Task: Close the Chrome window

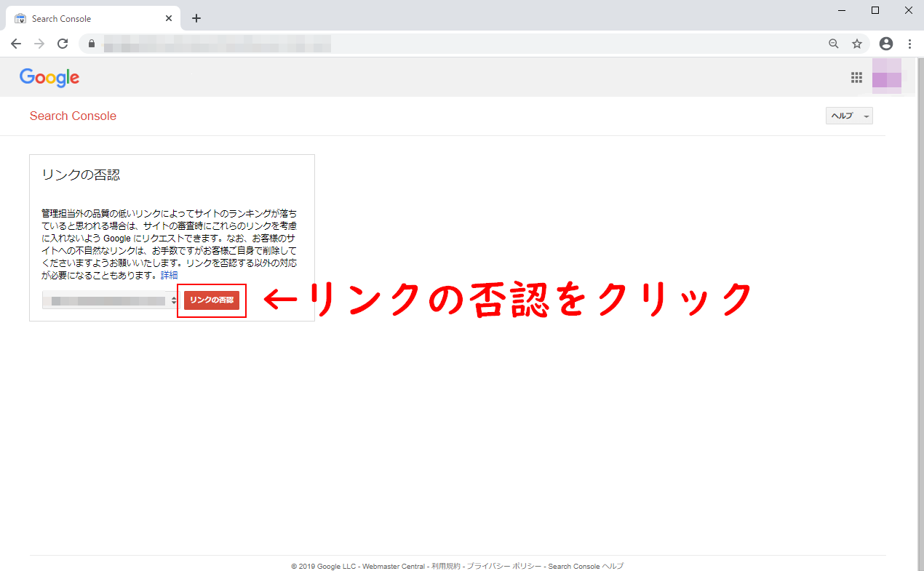Action: click(908, 10)
